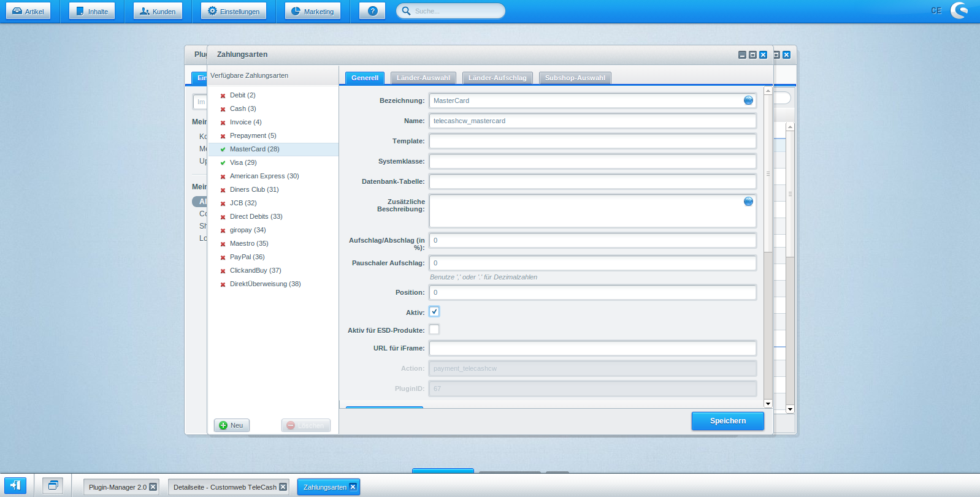Expand the Artikel menu
The image size is (980, 497).
coord(28,11)
